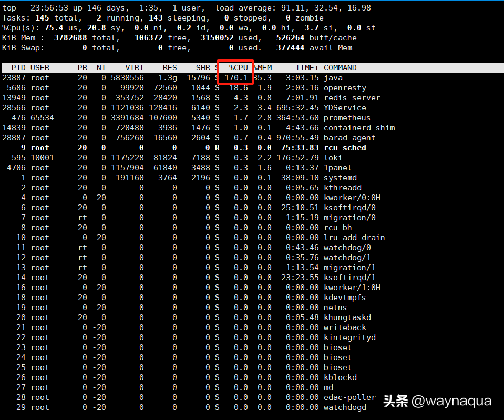Click PID 13949
The height and width of the screenshot is (420, 504).
(14, 98)
